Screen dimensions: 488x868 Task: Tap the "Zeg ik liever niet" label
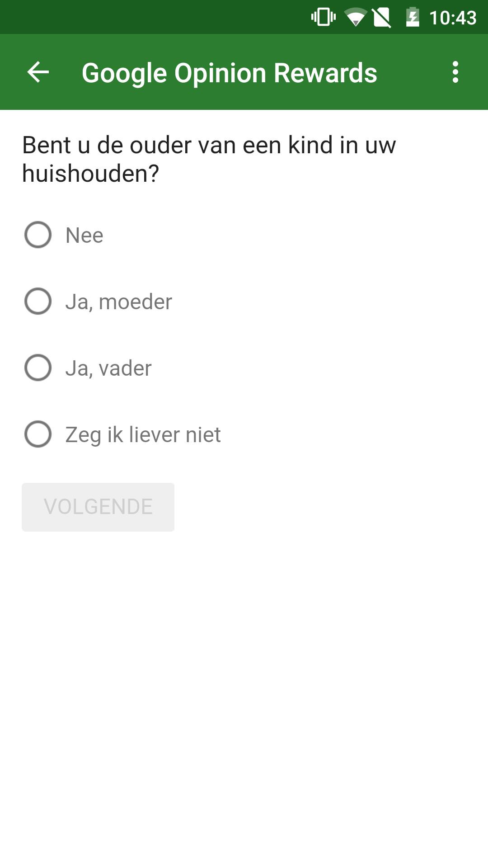coord(143,435)
